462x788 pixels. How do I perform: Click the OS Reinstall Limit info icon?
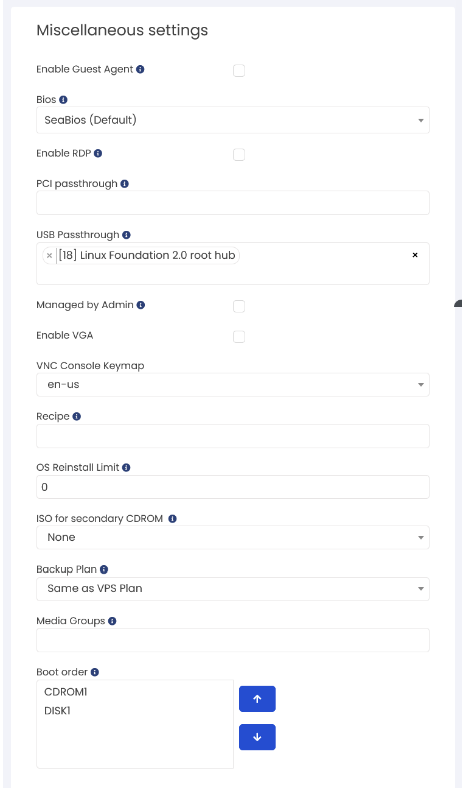point(126,467)
